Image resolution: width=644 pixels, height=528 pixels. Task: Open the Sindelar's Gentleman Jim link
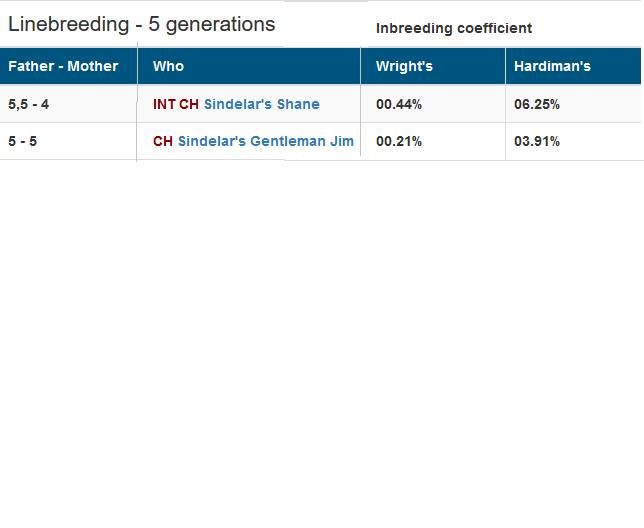[x=266, y=141]
